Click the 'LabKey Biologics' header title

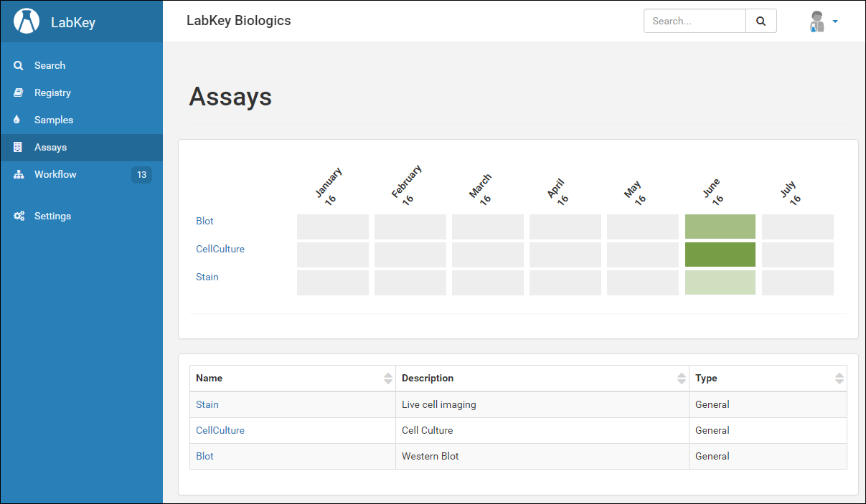pyautogui.click(x=239, y=21)
